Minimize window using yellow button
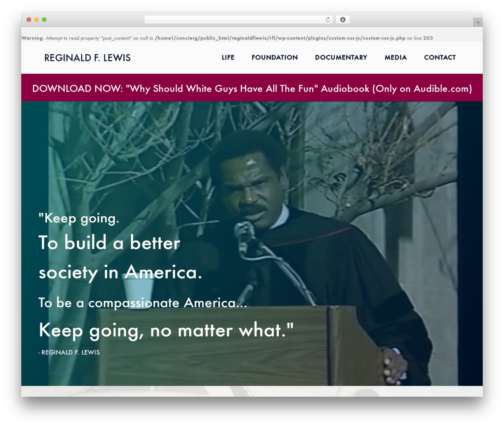Image resolution: width=504 pixels, height=427 pixels. point(36,20)
